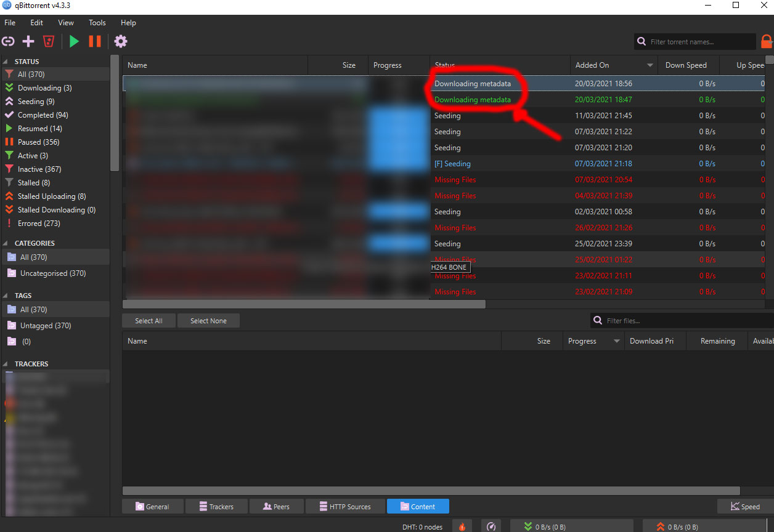Click the green Resume play icon
This screenshot has width=774, height=532.
pyautogui.click(x=75, y=41)
